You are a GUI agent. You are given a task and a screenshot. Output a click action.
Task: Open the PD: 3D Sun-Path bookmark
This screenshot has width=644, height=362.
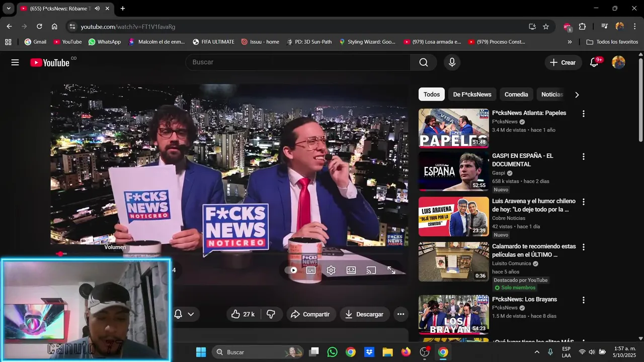(308, 42)
